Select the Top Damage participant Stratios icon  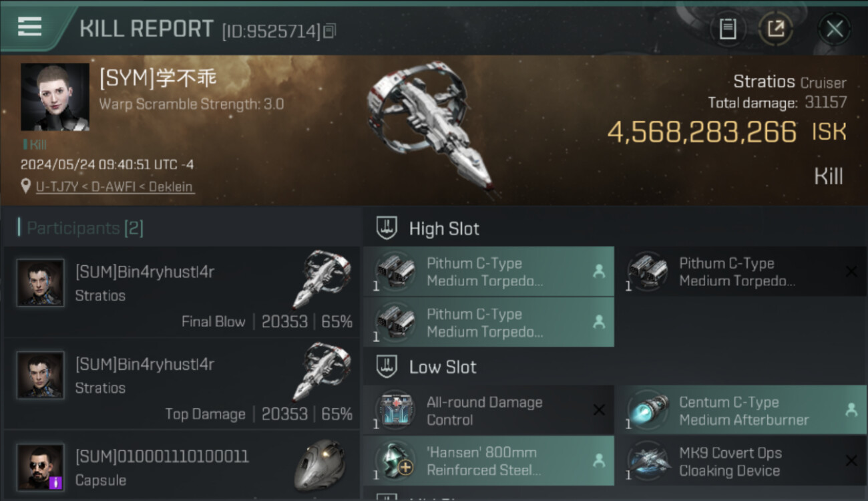coord(322,372)
